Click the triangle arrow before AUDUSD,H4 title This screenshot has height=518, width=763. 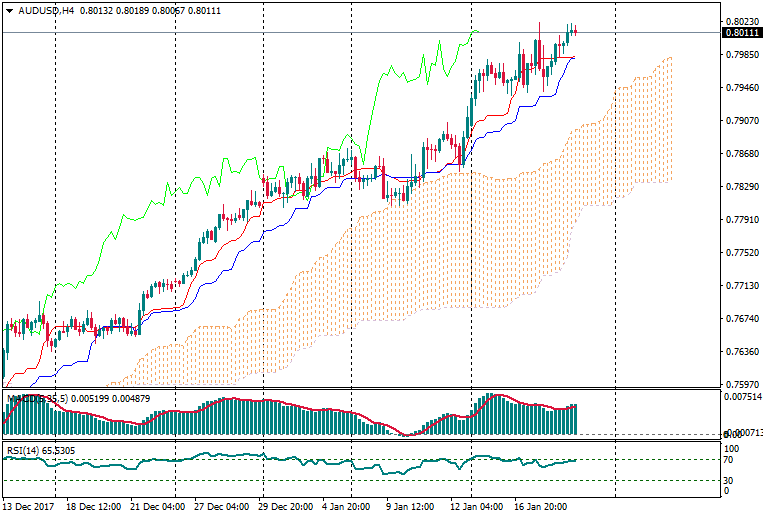(10, 10)
